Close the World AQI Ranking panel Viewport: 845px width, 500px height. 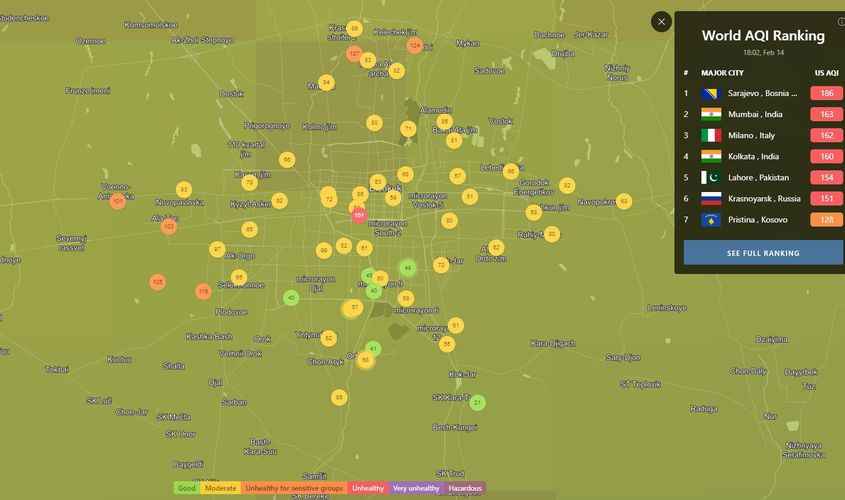(x=660, y=21)
